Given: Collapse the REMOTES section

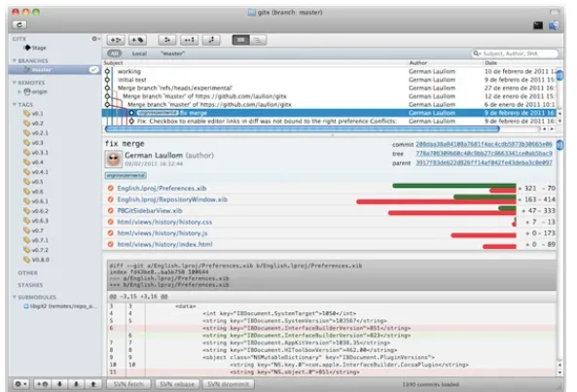Looking at the screenshot, I should tap(15, 83).
